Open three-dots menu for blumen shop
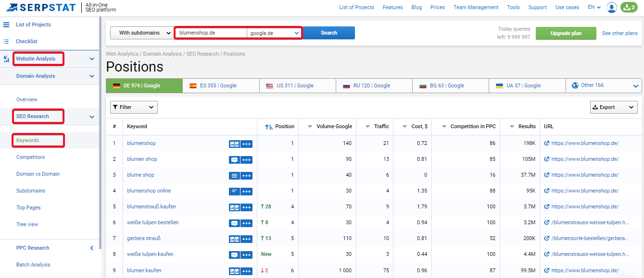Viewport: 644px width, 278px height. point(246,159)
